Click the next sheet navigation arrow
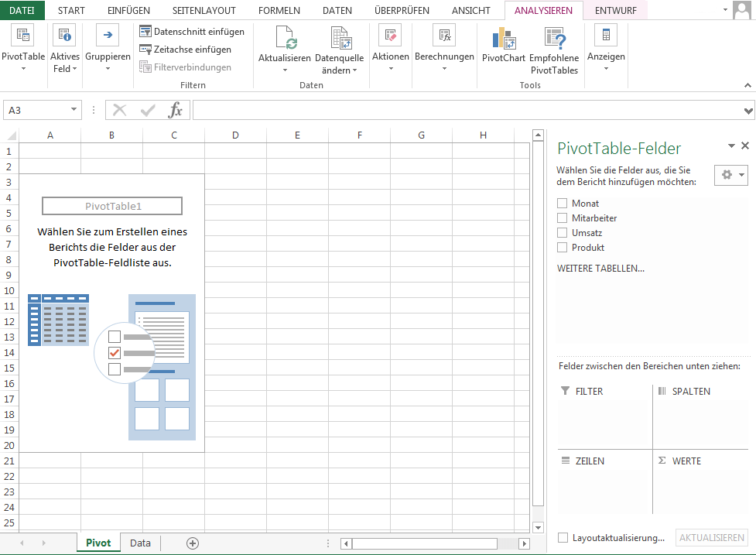 pyautogui.click(x=44, y=543)
